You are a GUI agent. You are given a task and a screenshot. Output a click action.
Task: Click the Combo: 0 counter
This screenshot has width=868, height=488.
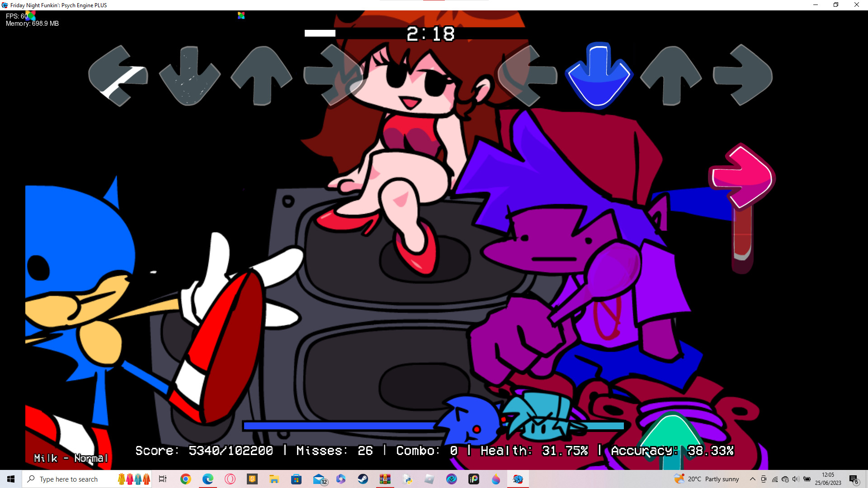point(427,450)
